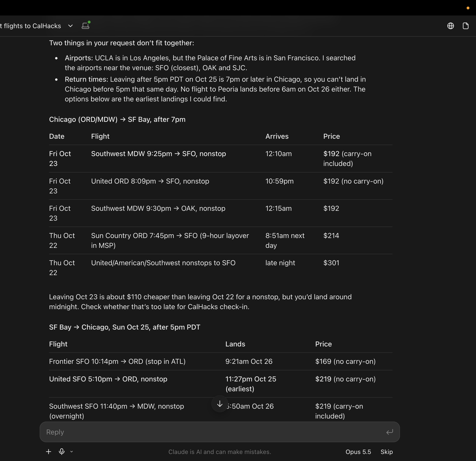
Task: Select 'Southwest MDW 9:25pm → SFO, nonstop' cell
Action: 158,154
